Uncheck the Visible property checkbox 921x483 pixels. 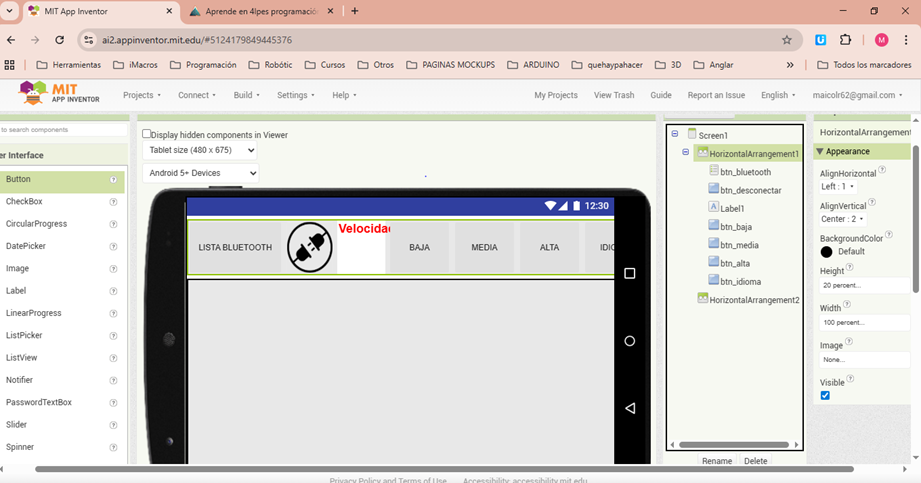tap(825, 396)
